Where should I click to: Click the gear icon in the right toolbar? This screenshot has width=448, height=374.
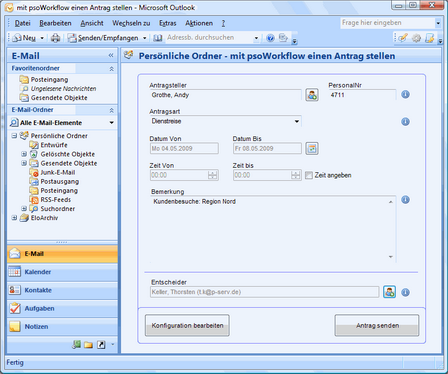[416, 38]
